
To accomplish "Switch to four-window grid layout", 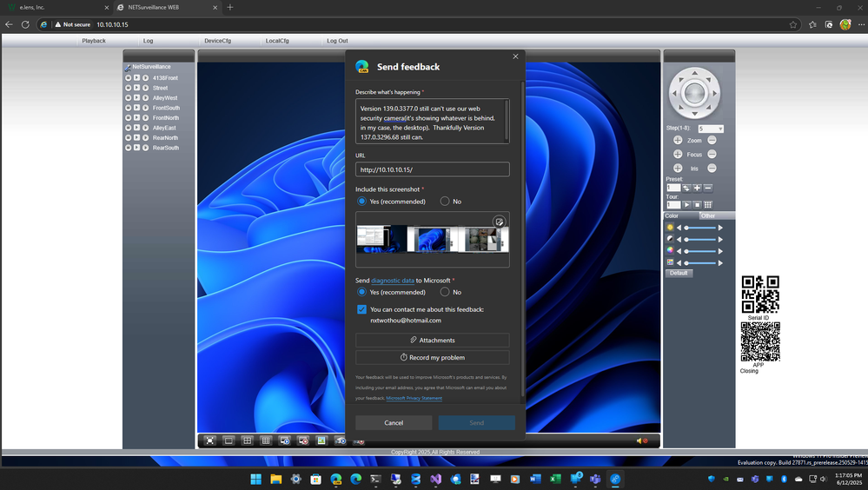I will coord(248,440).
